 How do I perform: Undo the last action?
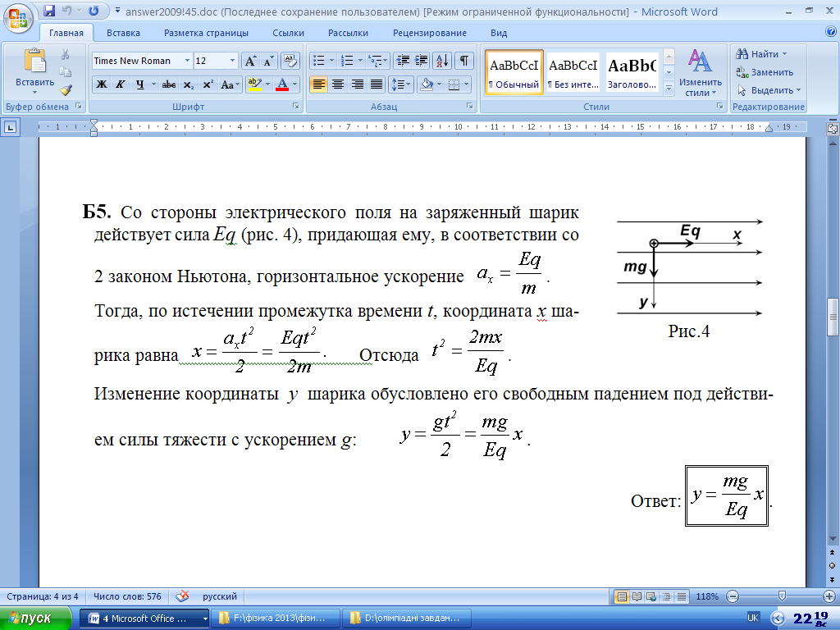coord(67,10)
